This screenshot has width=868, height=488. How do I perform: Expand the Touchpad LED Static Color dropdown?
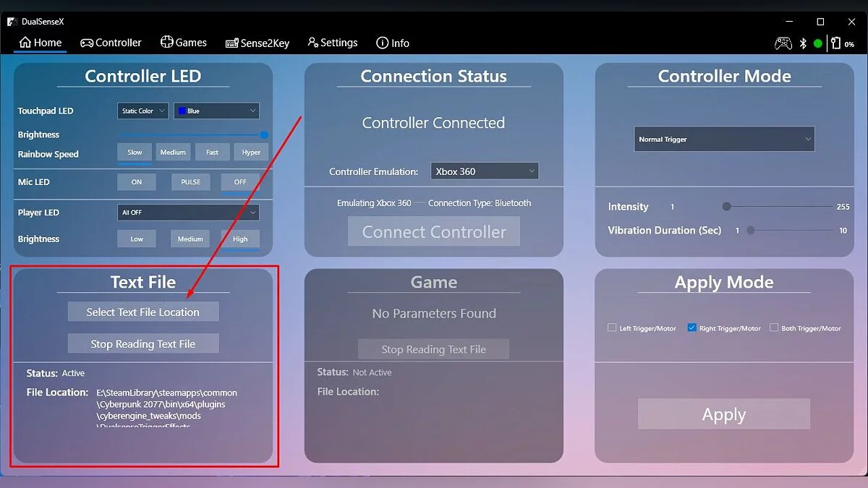[142, 111]
